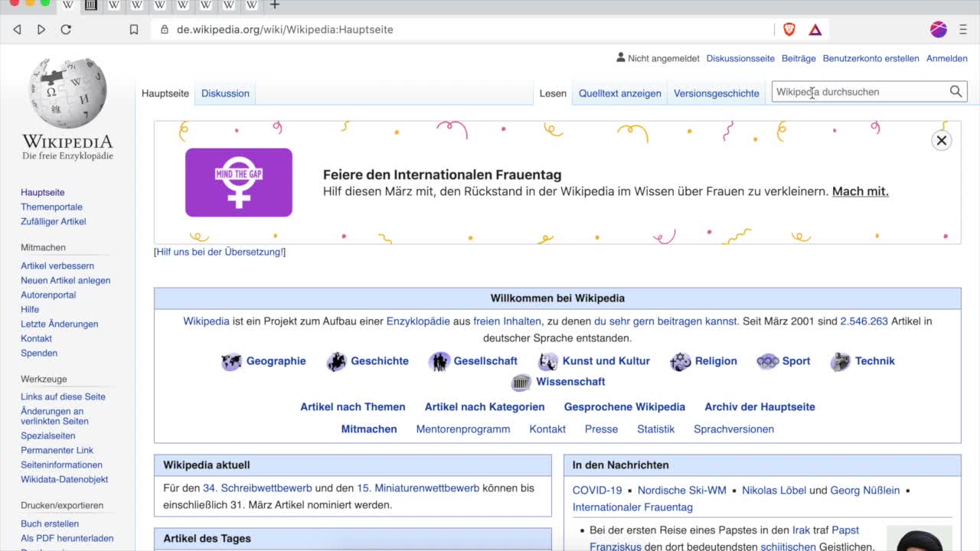
Task: Open Wikidata-Datenobjekt link
Action: [x=64, y=479]
